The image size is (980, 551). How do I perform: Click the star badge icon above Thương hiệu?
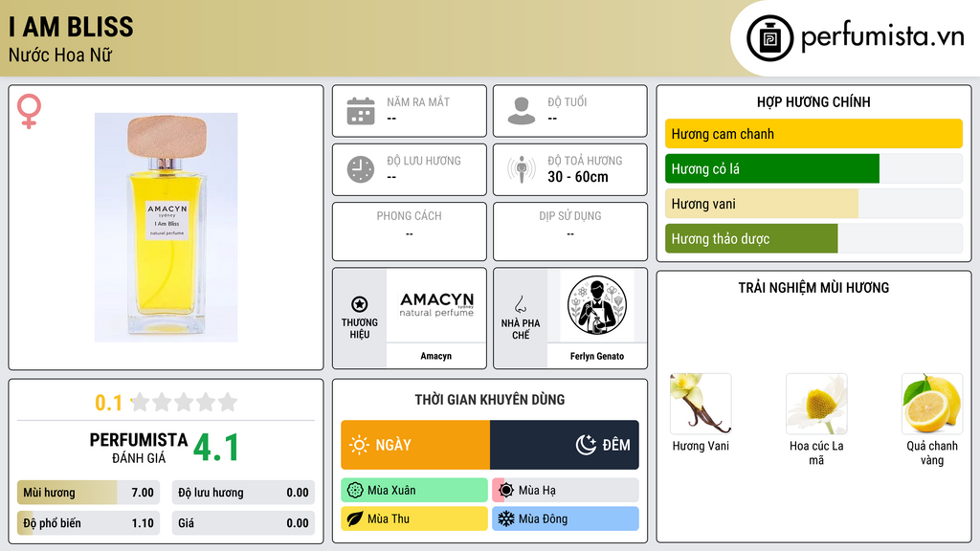360,304
